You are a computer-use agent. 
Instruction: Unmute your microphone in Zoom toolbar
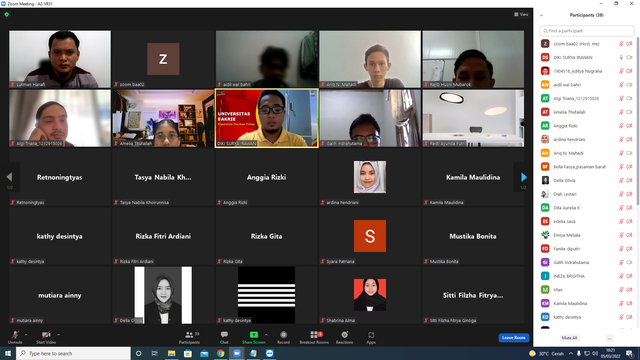click(x=15, y=337)
